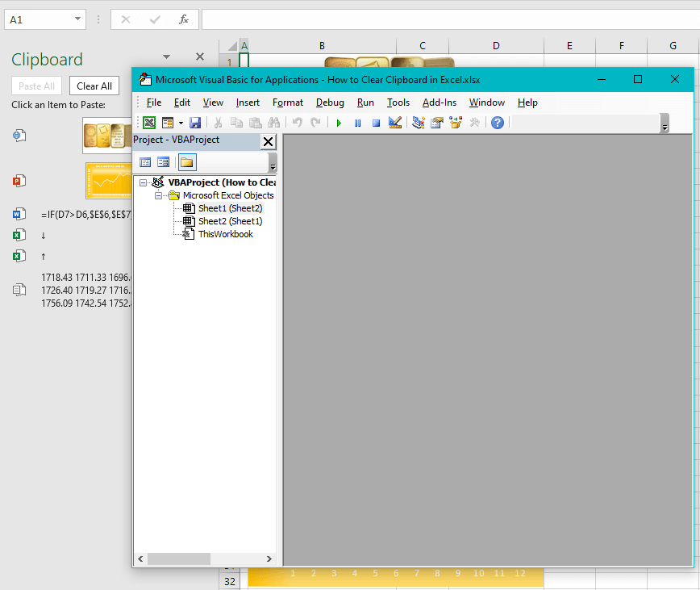Viewport: 700px width, 590px height.
Task: Collapse the VBAProject tree node
Action: 144,182
